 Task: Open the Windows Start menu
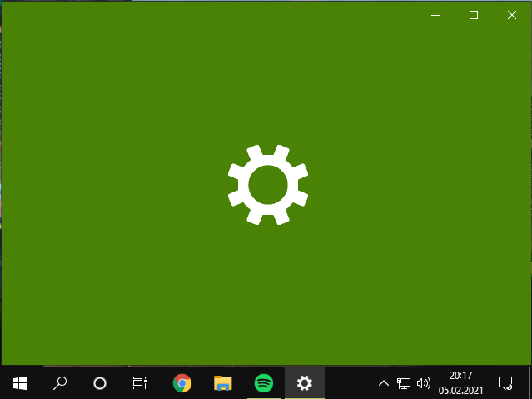pyautogui.click(x=20, y=383)
